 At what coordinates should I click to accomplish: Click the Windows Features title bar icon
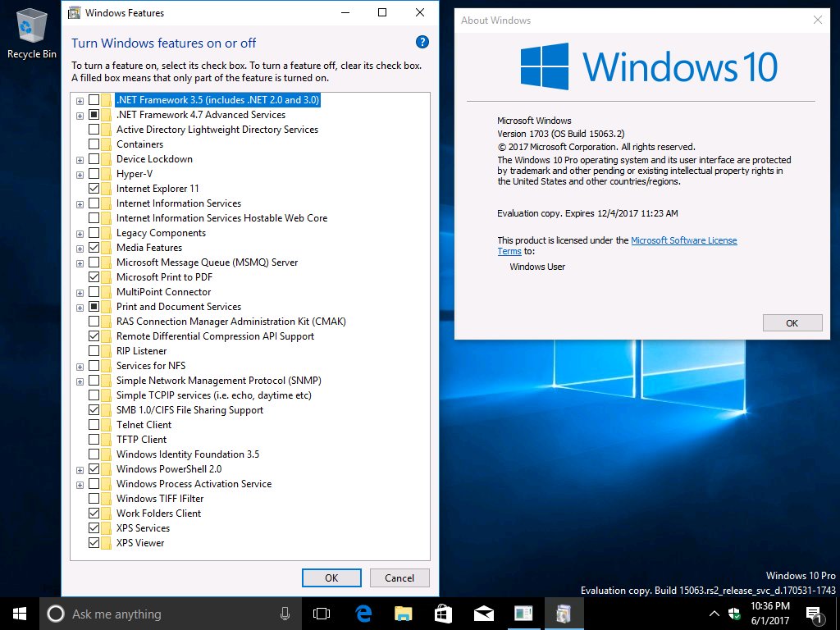74,12
